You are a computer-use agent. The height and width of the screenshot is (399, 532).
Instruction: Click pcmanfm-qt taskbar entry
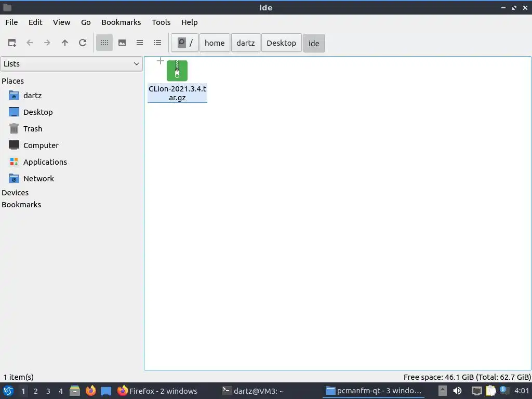tap(374, 391)
